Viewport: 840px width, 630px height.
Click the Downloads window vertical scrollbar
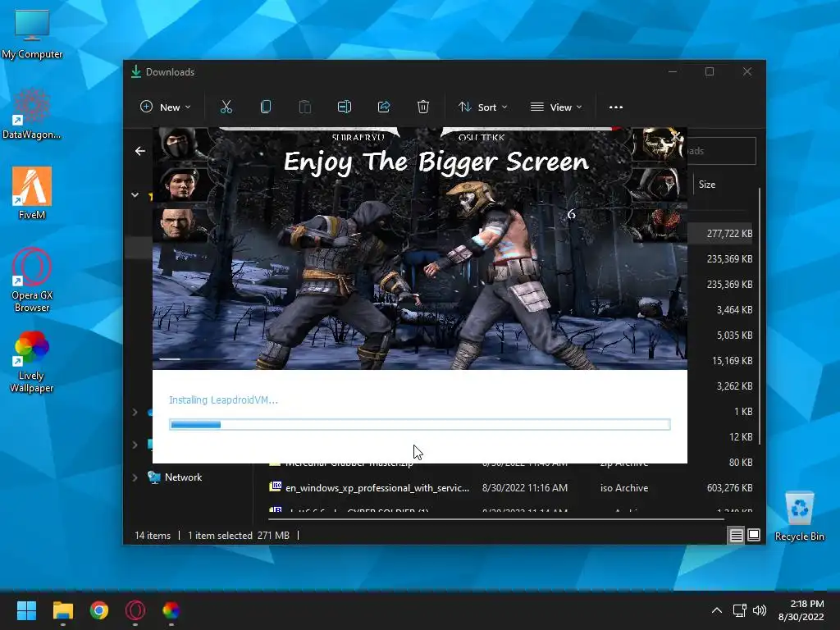pyautogui.click(x=760, y=316)
